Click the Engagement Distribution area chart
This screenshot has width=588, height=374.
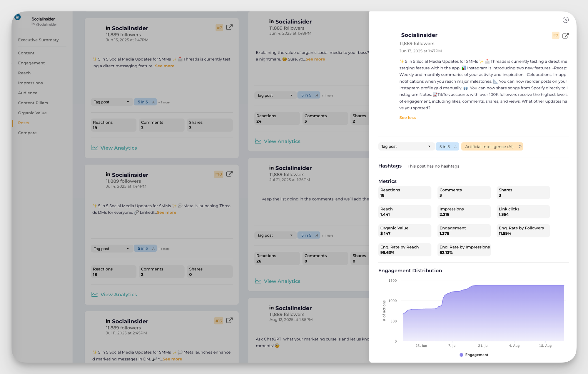483,313
